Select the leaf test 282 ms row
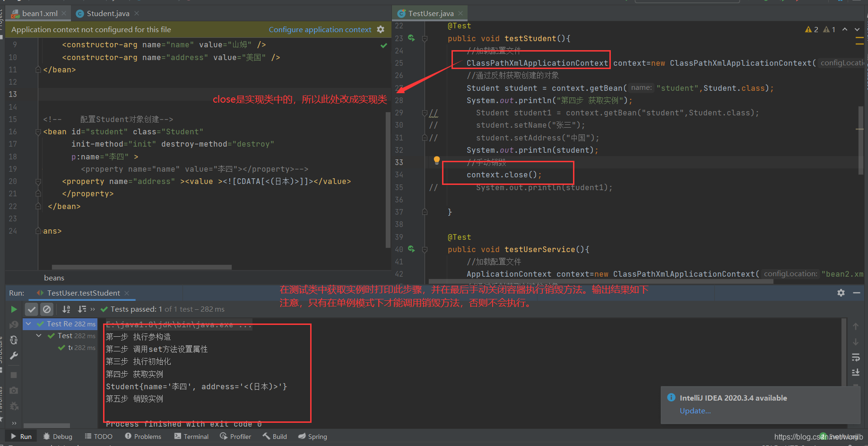 tap(77, 348)
